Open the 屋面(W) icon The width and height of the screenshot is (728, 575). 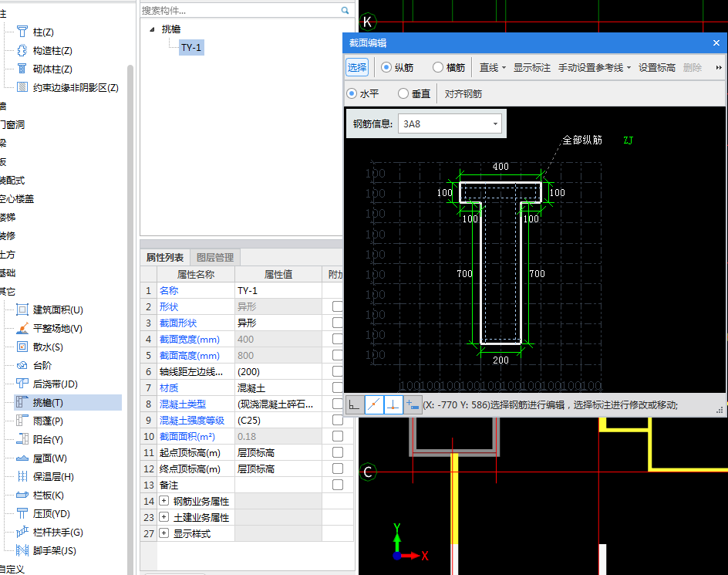point(22,458)
